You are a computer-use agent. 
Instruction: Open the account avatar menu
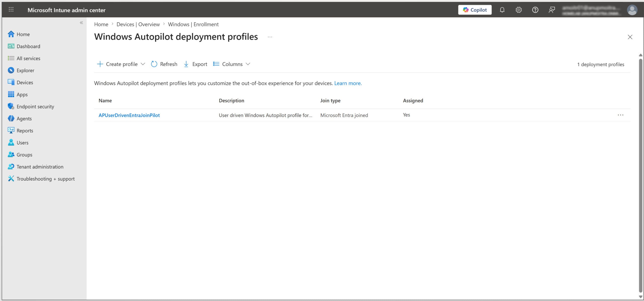632,10
